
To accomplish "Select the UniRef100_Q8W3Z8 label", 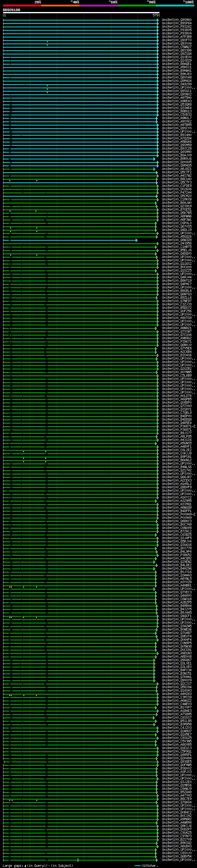I will point(176,240).
